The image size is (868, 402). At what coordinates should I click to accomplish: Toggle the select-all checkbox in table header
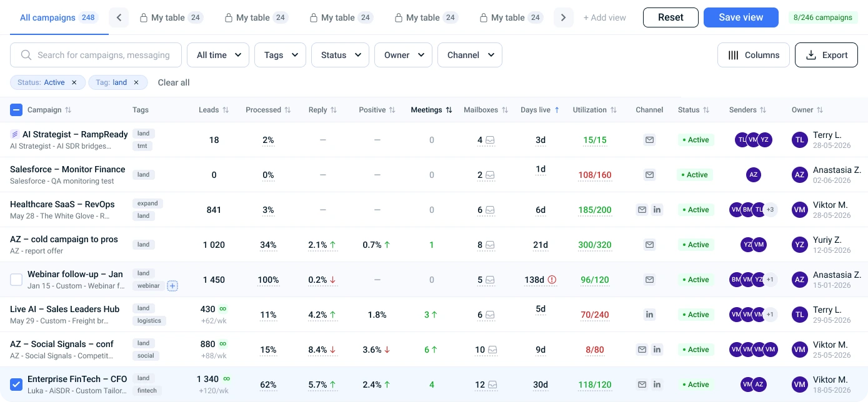(x=16, y=110)
